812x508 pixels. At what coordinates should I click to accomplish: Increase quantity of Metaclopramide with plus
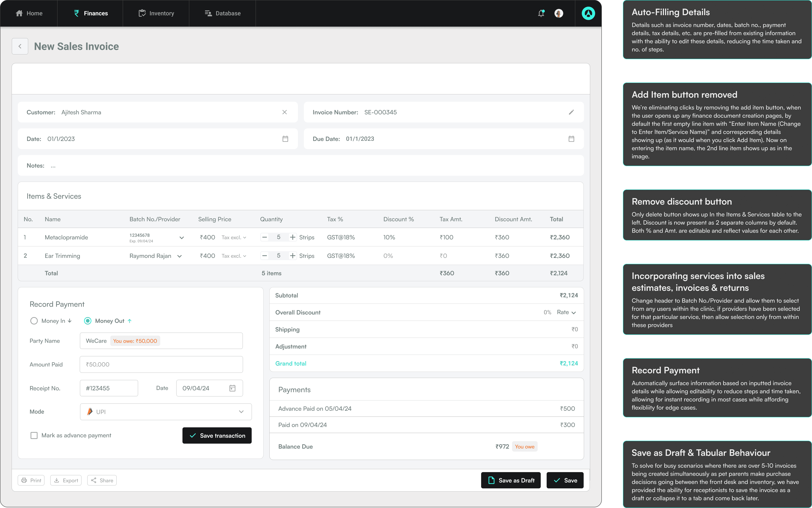click(293, 237)
